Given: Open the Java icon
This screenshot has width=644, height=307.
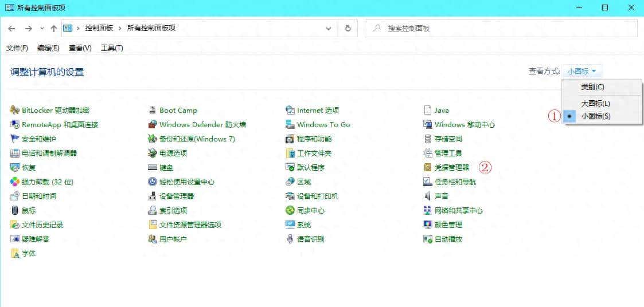Looking at the screenshot, I should point(428,110).
